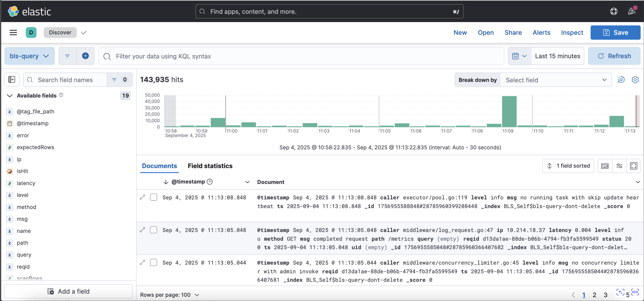This screenshot has width=644, height=301.
Task: Open the chart settings gear icon
Action: pyautogui.click(x=635, y=80)
